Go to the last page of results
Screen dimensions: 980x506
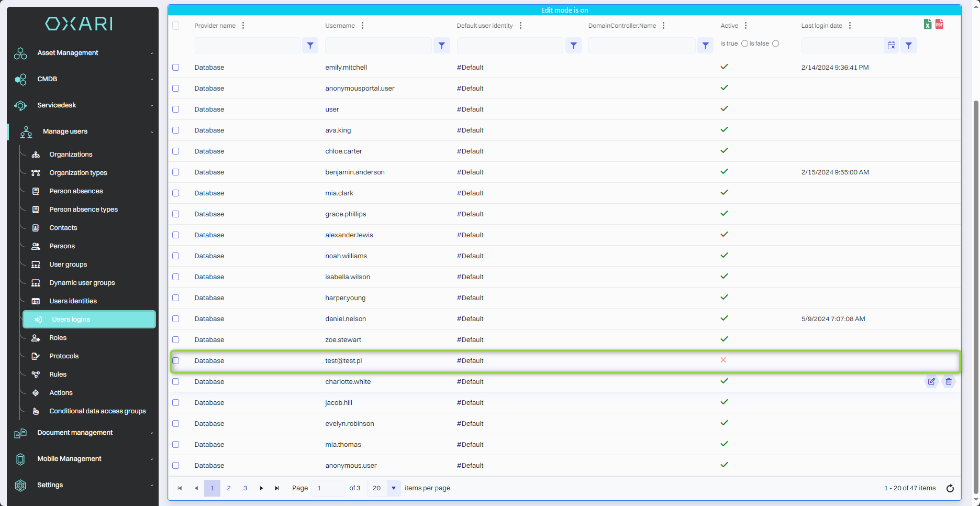(277, 488)
